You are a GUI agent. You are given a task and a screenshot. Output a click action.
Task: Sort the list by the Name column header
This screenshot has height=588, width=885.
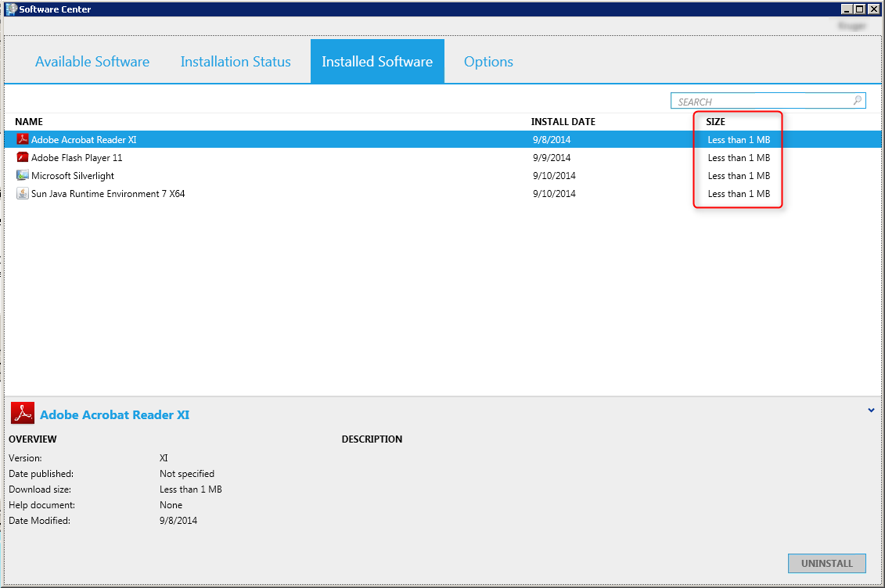point(29,122)
